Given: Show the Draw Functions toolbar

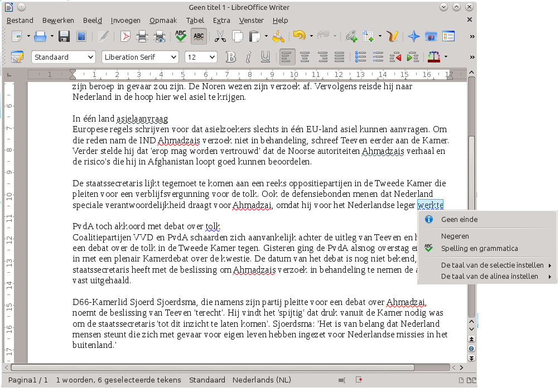Looking at the screenshot, I should click(x=392, y=36).
